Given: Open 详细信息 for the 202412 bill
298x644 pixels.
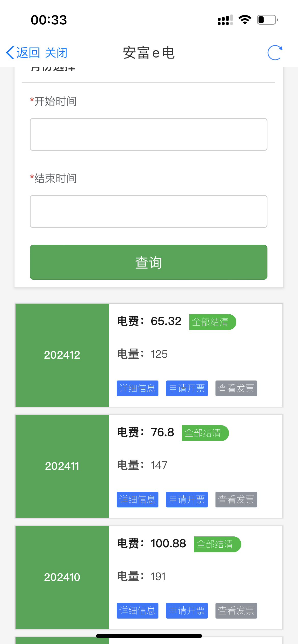Looking at the screenshot, I should 137,388.
